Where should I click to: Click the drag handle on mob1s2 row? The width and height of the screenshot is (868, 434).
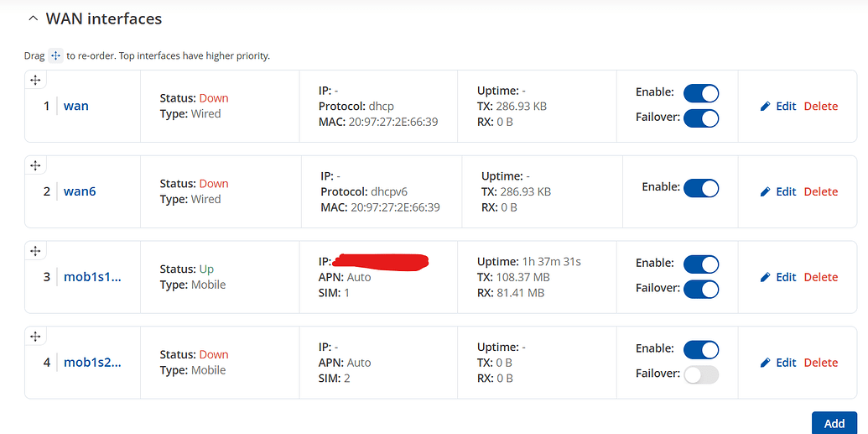[35, 337]
